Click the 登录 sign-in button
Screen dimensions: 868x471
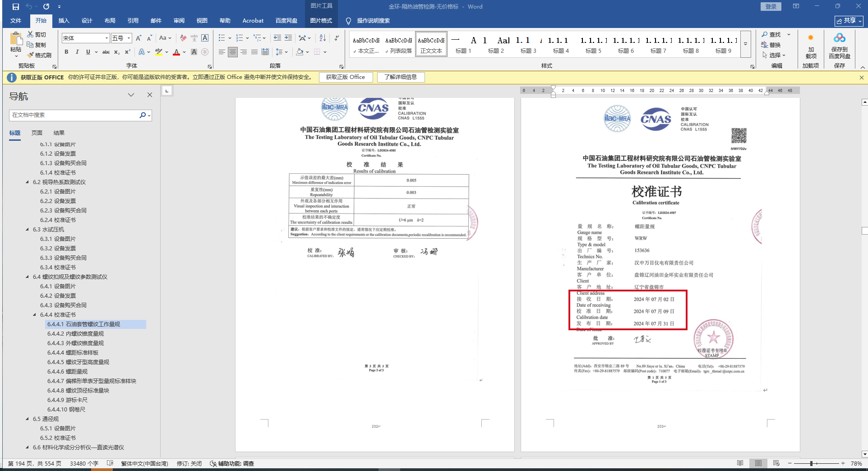771,7
